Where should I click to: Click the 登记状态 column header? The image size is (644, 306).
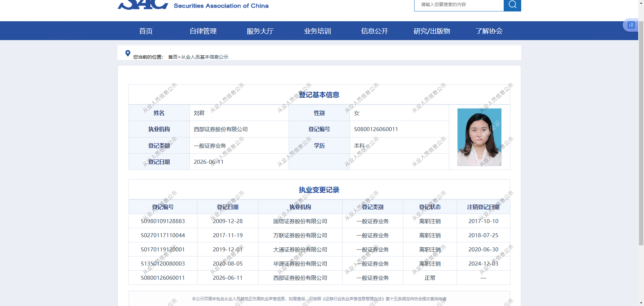click(430, 207)
